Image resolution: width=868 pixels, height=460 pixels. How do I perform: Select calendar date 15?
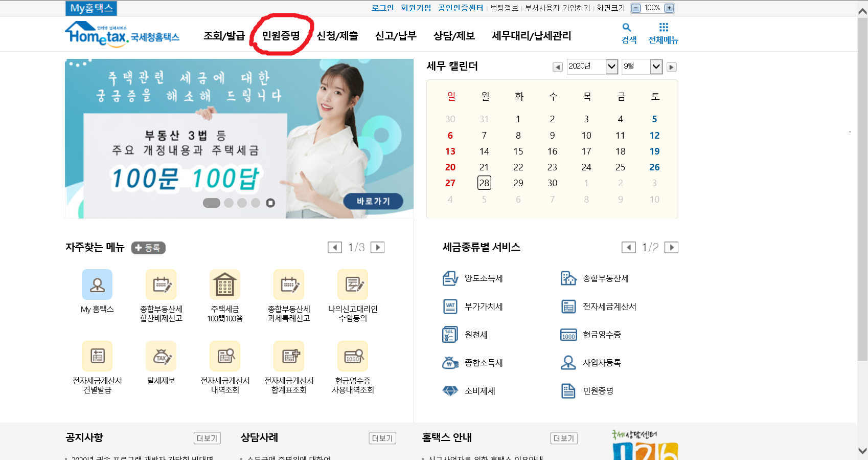(518, 151)
